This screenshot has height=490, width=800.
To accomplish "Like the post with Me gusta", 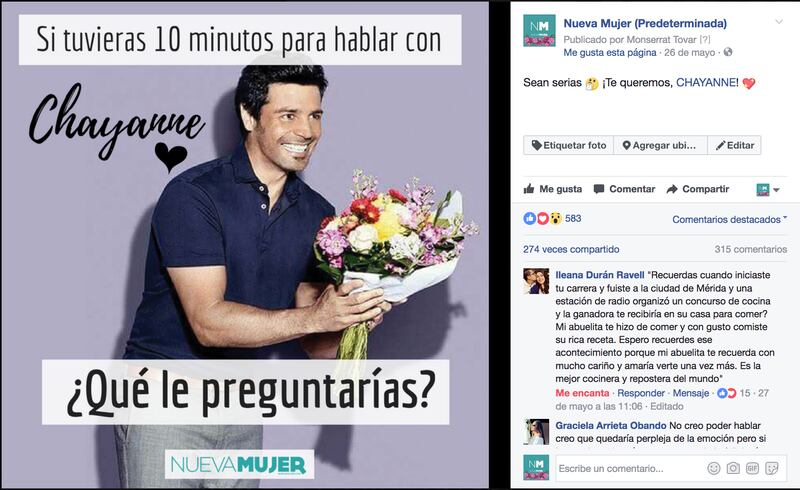I will point(553,189).
